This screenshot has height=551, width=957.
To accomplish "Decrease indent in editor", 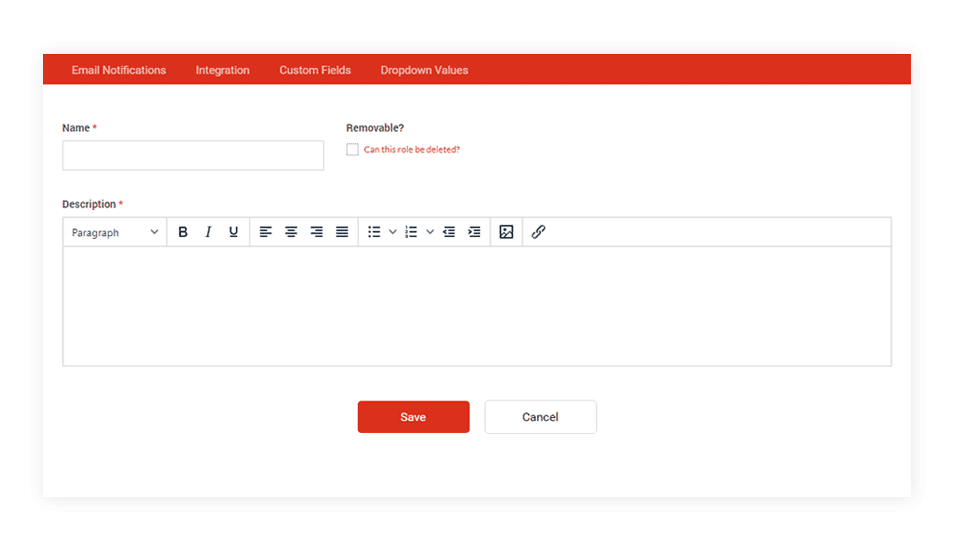I will point(449,232).
